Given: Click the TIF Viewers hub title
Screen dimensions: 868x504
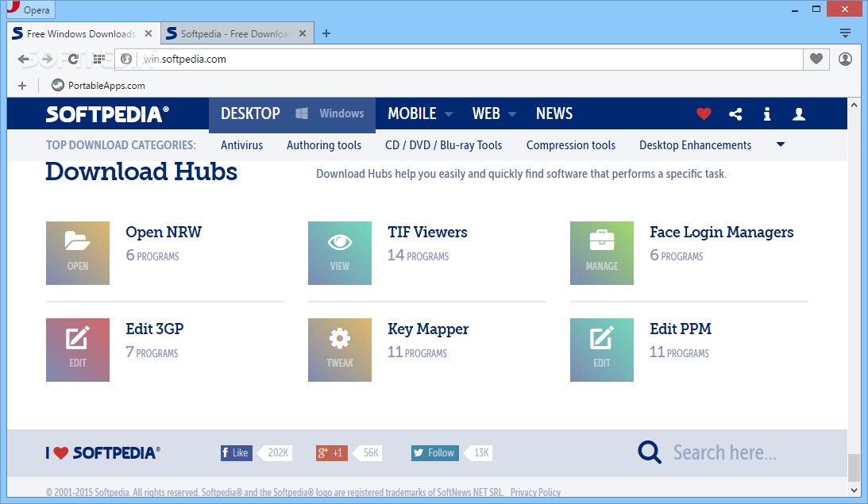Looking at the screenshot, I should point(427,232).
